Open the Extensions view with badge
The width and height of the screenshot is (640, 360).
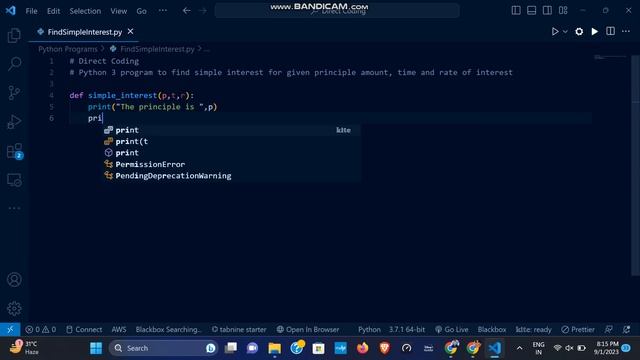click(x=15, y=151)
